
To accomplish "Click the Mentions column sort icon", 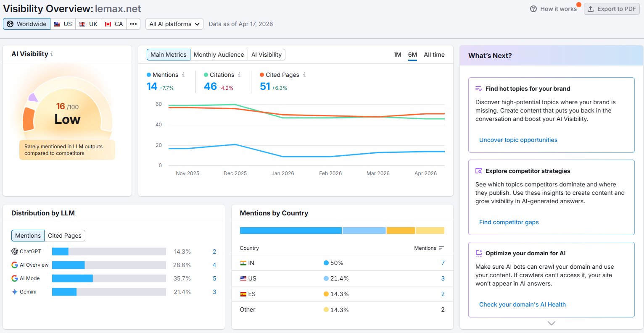I will click(x=441, y=248).
